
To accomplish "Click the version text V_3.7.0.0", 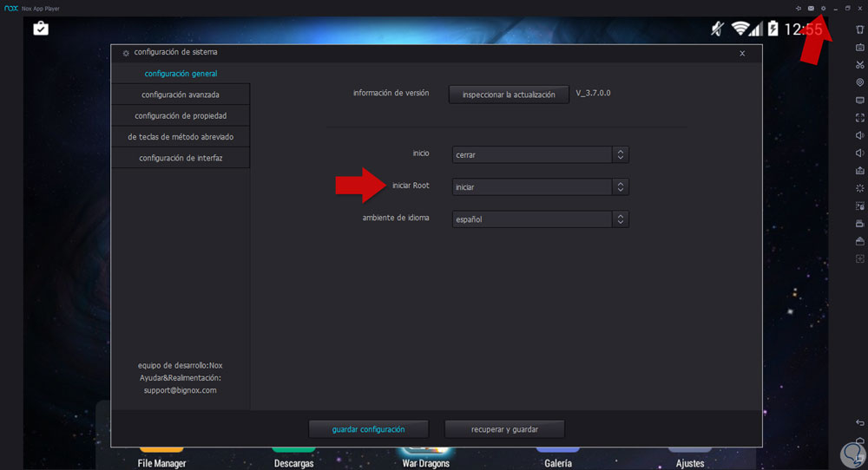I will [593, 93].
